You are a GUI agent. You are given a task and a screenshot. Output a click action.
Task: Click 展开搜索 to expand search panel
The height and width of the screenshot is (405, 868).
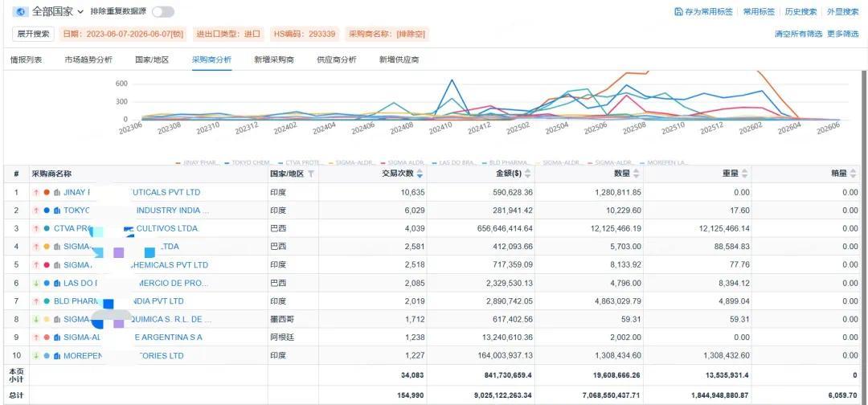33,34
